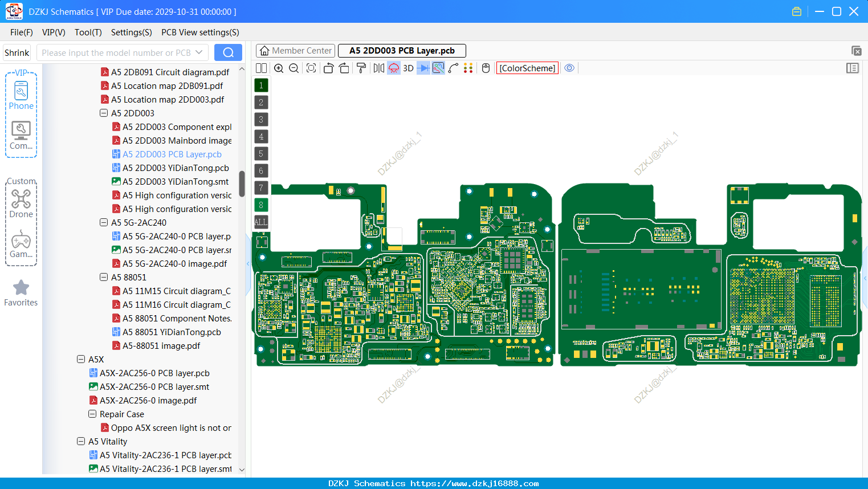Image resolution: width=868 pixels, height=489 pixels.
Task: Toggle the eye visibility icon in toolbar
Action: (x=569, y=68)
